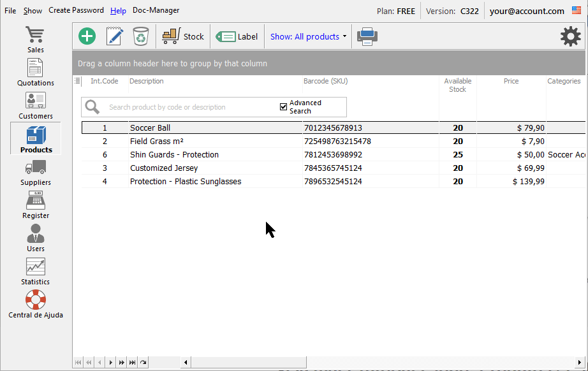This screenshot has height=371, width=588.
Task: Go to the previous record
Action: [99, 362]
